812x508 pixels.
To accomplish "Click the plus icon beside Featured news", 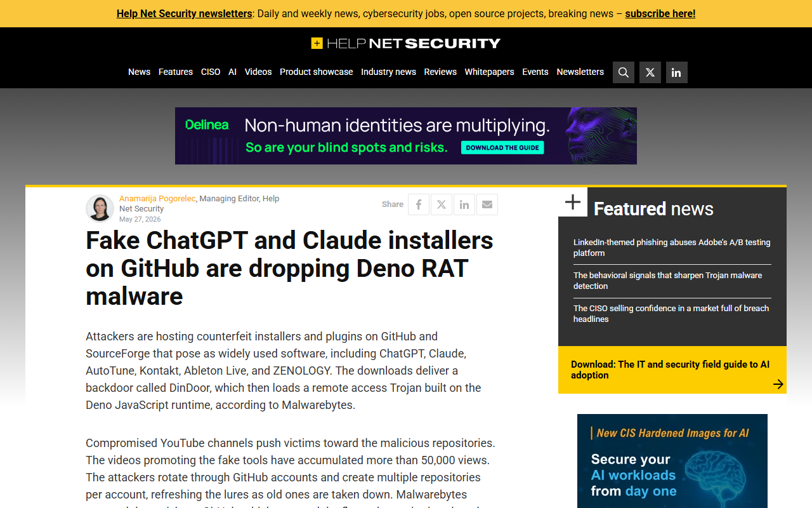I will 573,202.
